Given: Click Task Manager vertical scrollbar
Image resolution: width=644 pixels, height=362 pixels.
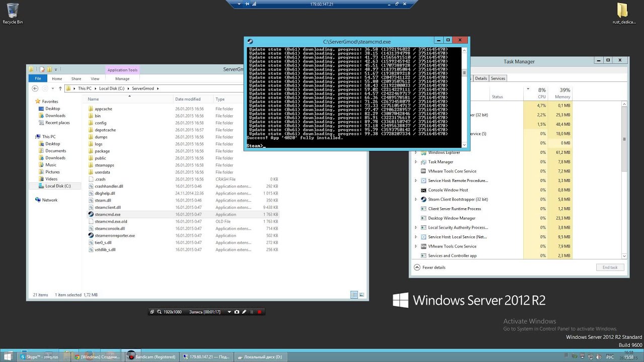Looking at the screenshot, I should pos(625,181).
